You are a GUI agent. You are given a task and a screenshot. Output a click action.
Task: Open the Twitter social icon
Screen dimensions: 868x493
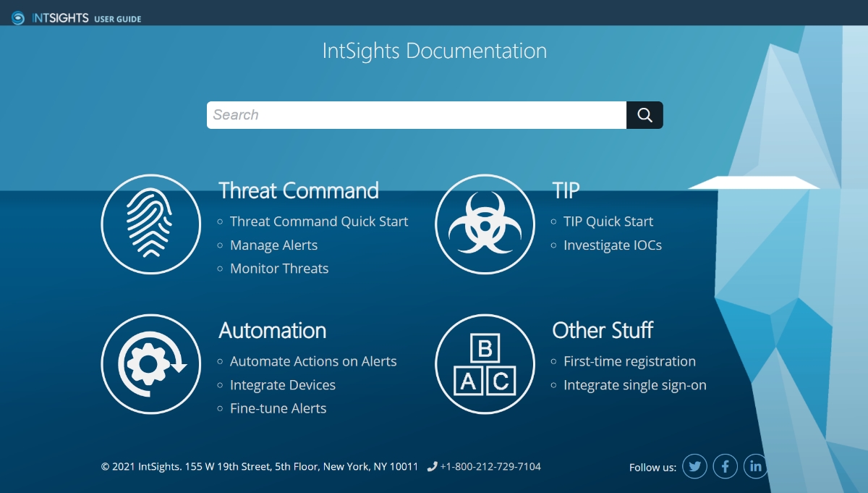point(694,466)
